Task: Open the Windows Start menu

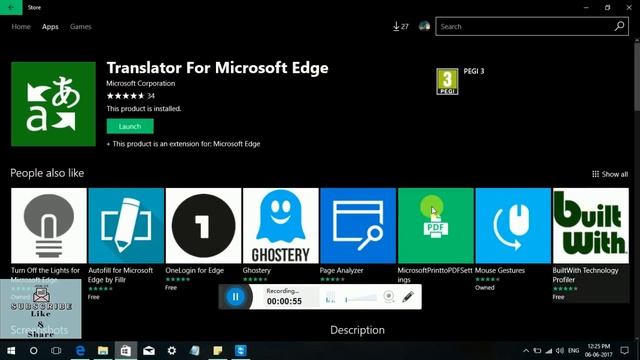Action: pos(11,351)
